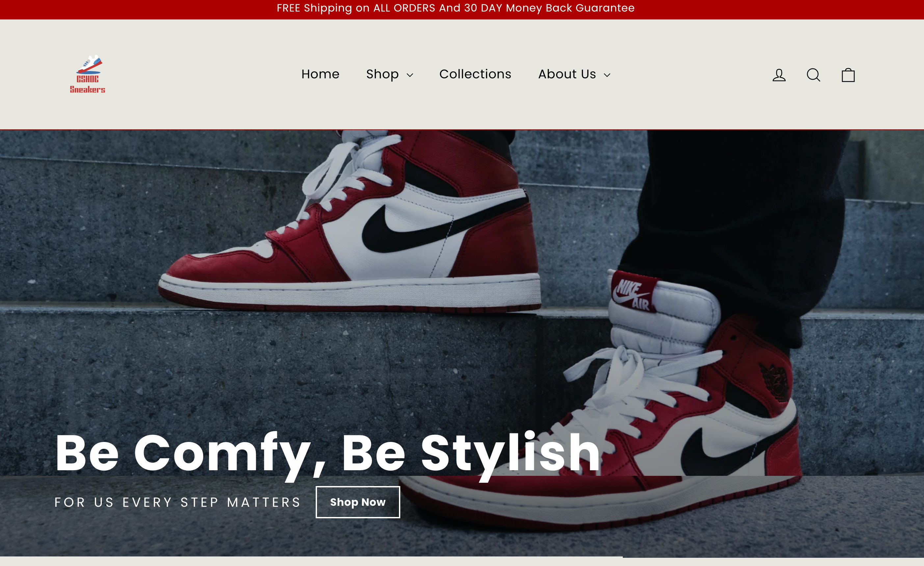Expand the About Us dropdown chevron
This screenshot has width=924, height=566.
(607, 75)
